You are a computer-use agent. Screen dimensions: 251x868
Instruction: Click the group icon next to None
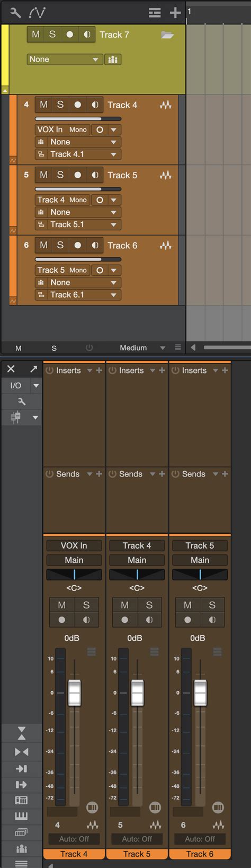click(113, 59)
